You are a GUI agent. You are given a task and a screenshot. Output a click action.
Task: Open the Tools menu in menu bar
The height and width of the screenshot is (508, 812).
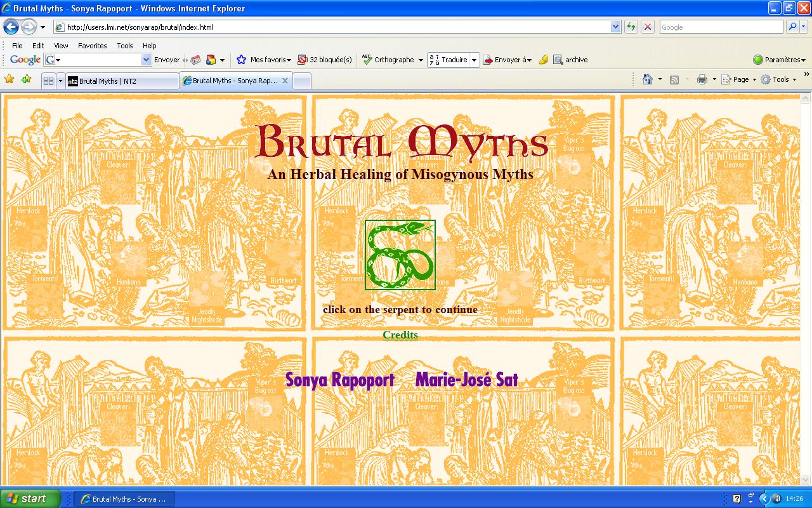click(125, 46)
